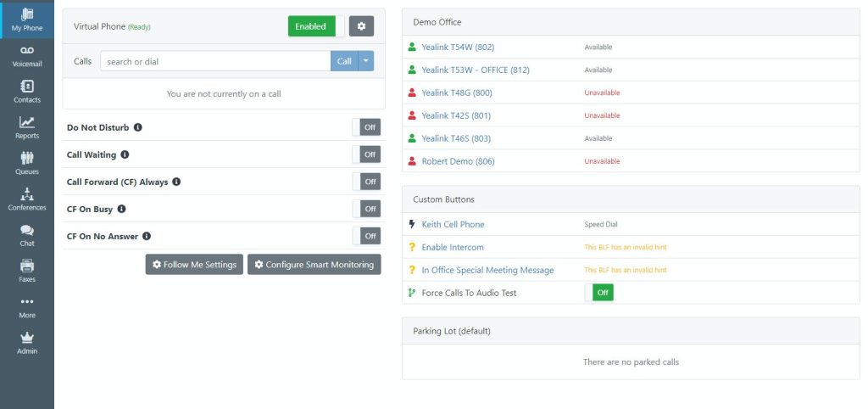Click Call Waiting info icon
The image size is (868, 409).
[125, 154]
